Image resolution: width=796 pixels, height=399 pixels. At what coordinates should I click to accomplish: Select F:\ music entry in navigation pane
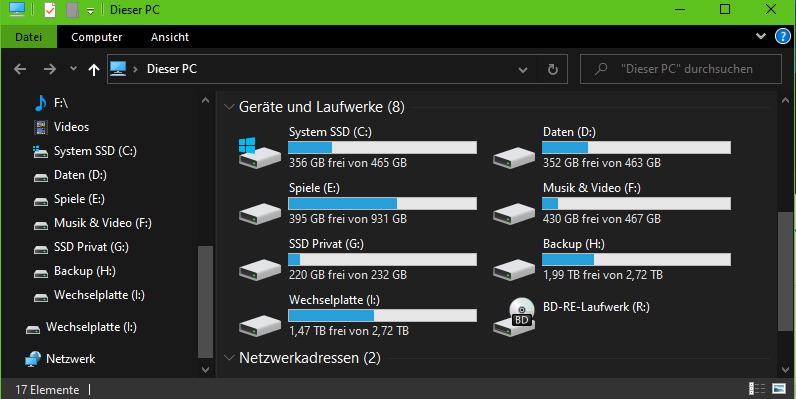pos(61,103)
